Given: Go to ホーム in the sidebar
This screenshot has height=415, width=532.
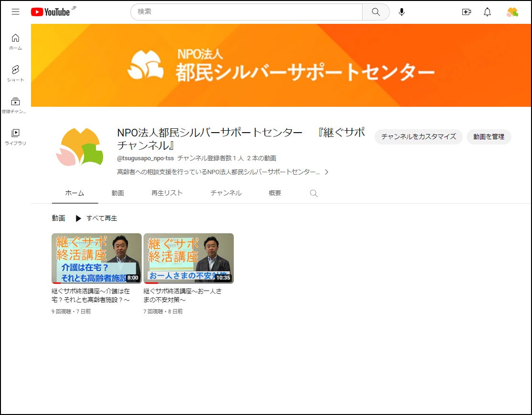Looking at the screenshot, I should (15, 41).
